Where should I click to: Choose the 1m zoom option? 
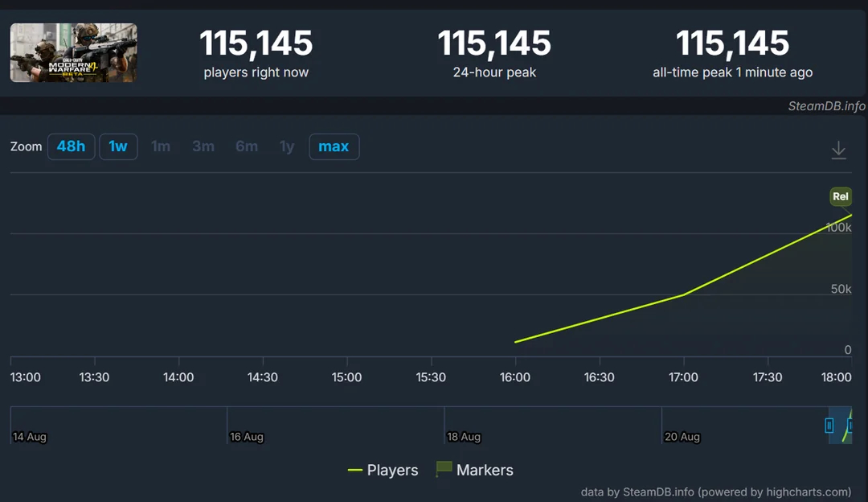point(161,147)
